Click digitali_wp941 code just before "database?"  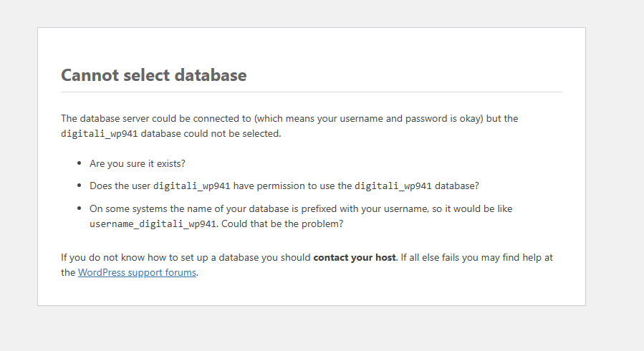point(393,186)
